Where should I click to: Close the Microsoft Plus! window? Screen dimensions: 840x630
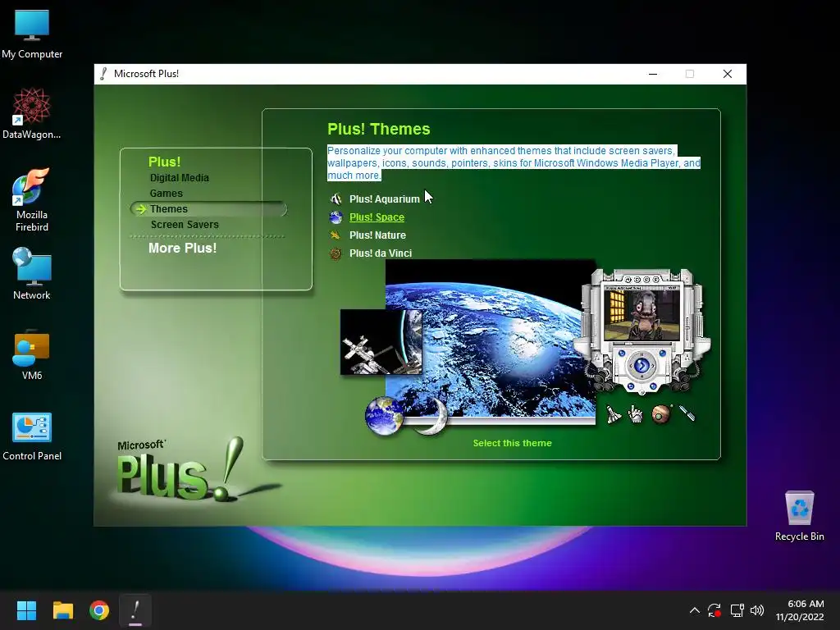(727, 74)
